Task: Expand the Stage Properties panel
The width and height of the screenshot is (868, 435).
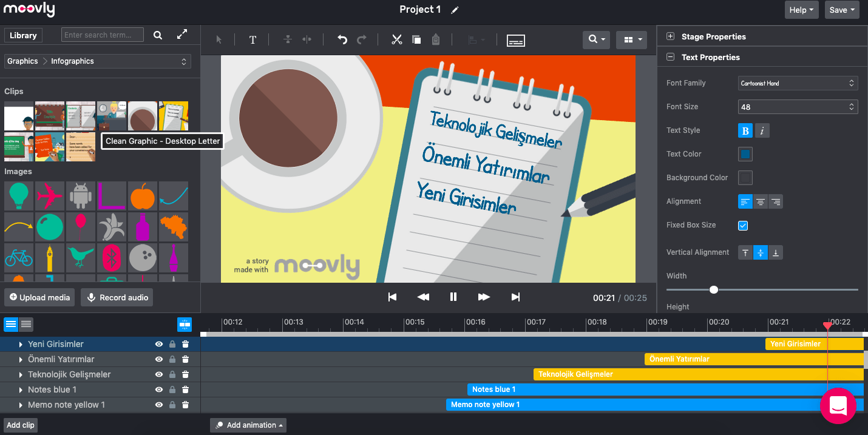Action: [671, 36]
